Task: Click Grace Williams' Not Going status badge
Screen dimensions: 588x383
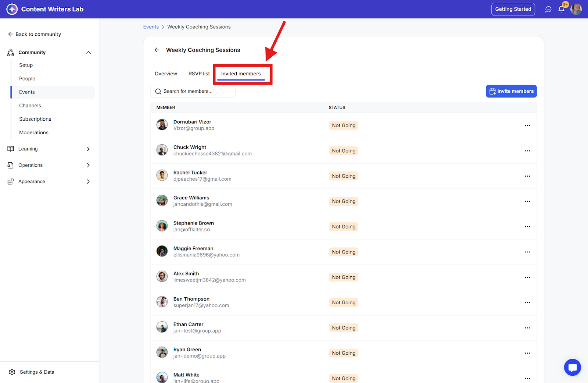Action: point(344,201)
